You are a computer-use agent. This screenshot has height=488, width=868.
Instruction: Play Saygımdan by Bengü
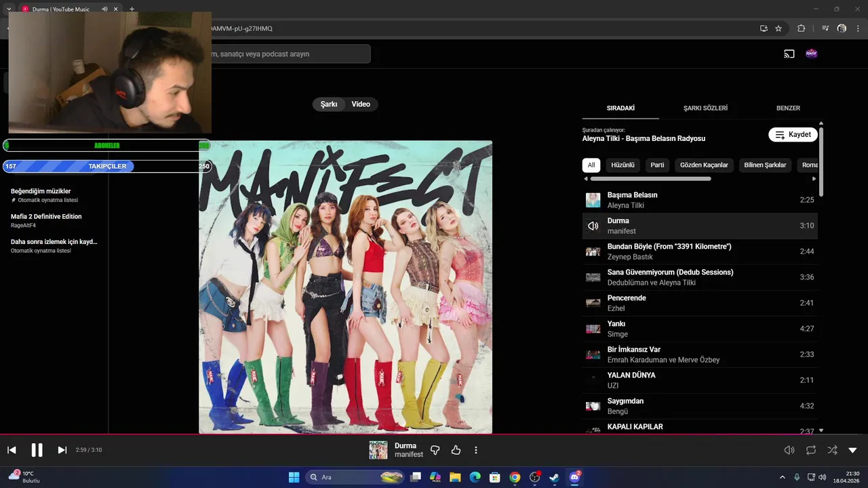(x=700, y=406)
